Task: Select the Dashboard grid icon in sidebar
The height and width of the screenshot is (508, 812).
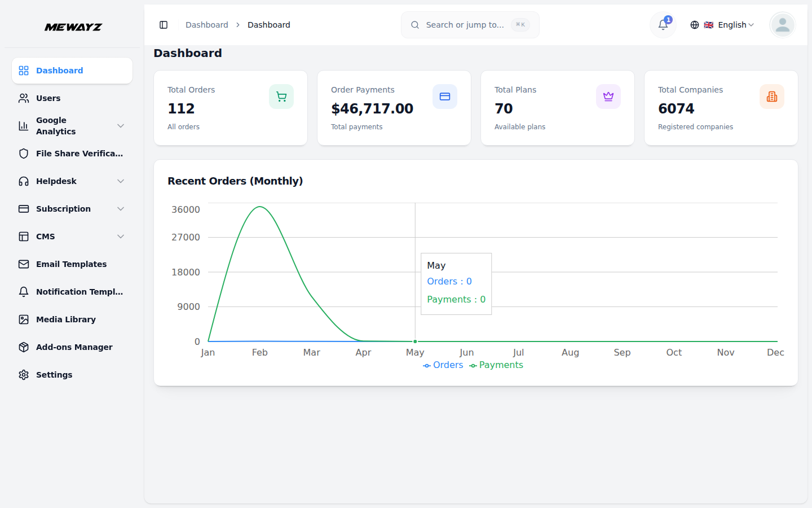Action: coord(23,70)
